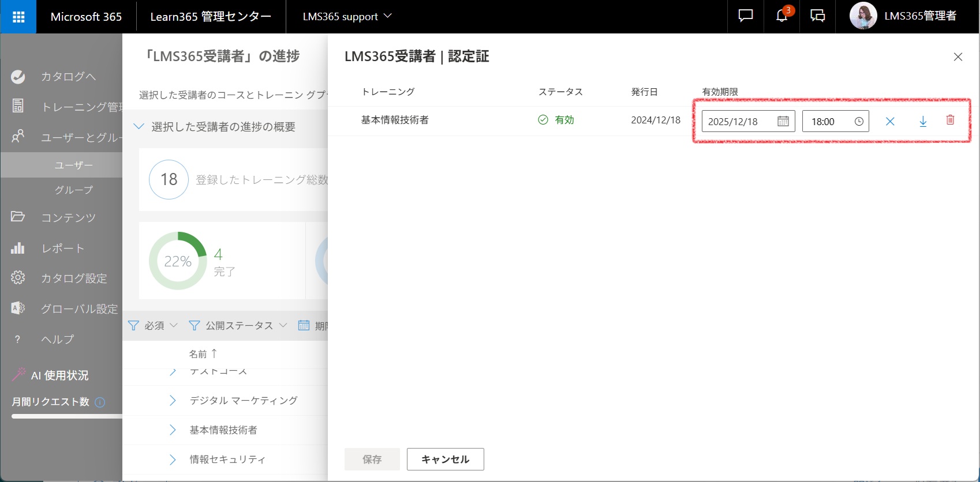Click the 保存 button
The width and height of the screenshot is (980, 482).
click(x=372, y=460)
